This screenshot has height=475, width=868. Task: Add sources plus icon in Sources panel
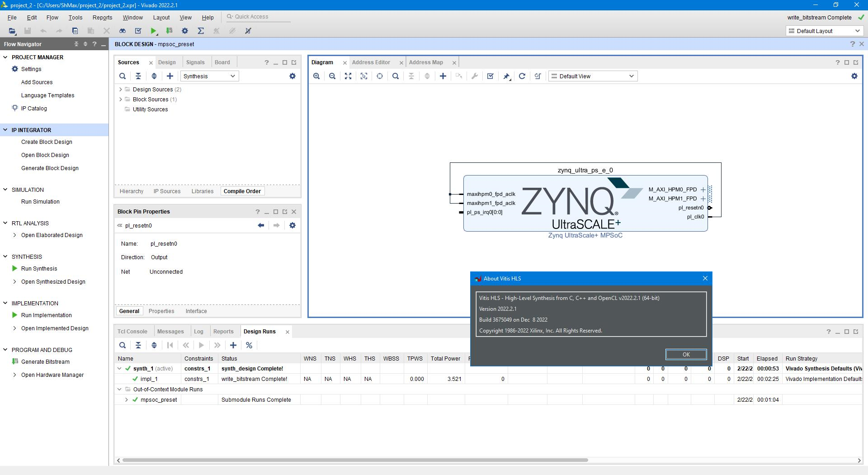click(170, 76)
